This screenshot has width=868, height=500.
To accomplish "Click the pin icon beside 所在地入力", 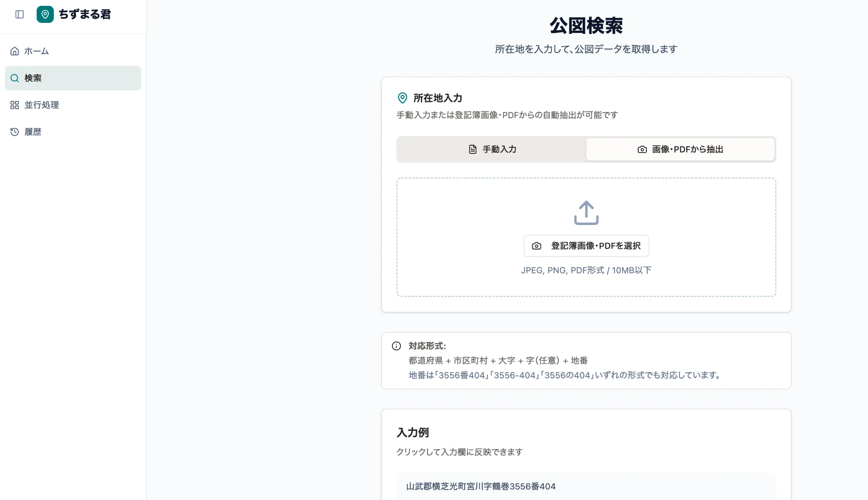I will point(402,98).
